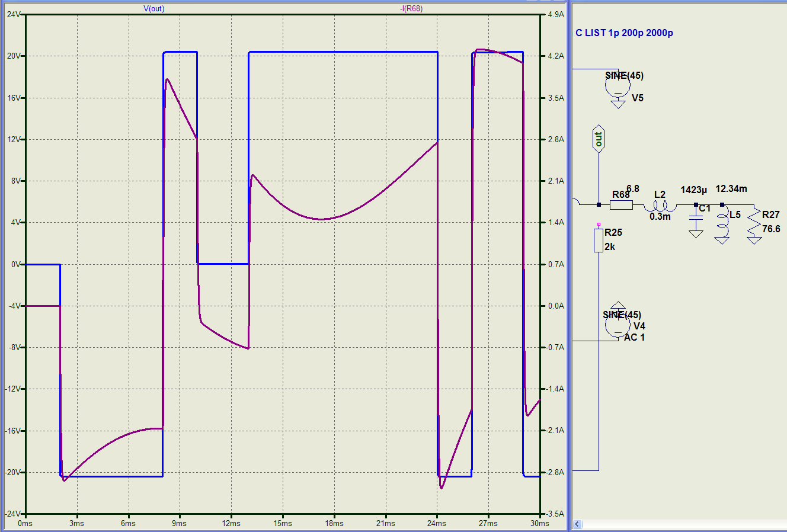Screen dimensions: 787x532
Task: Click L2 value 0.3m
Action: click(660, 217)
